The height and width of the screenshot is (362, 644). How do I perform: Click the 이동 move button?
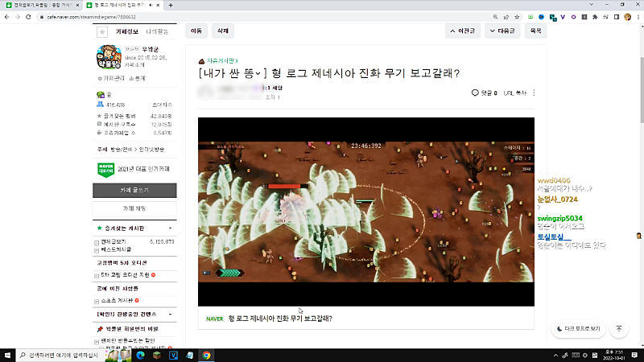point(196,31)
